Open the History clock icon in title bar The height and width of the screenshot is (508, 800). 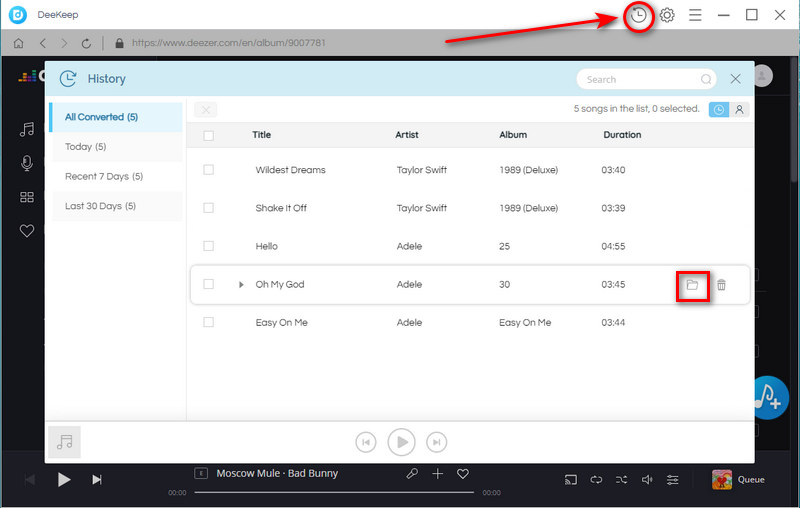pos(638,15)
